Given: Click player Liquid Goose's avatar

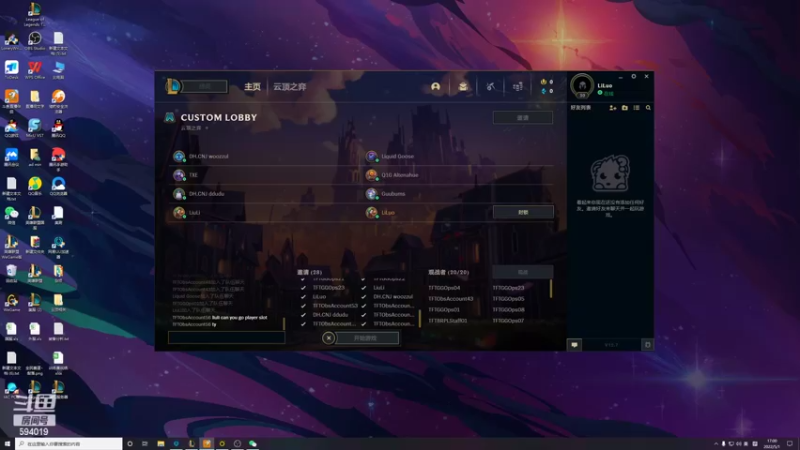Looking at the screenshot, I should click(371, 156).
